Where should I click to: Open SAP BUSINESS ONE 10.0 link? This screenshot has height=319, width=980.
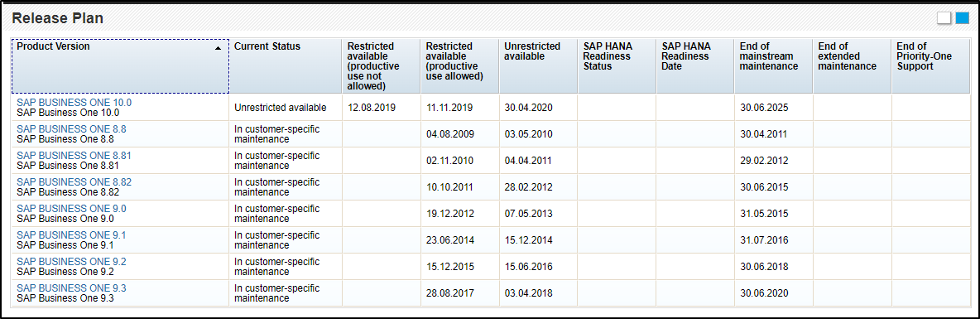pos(74,102)
